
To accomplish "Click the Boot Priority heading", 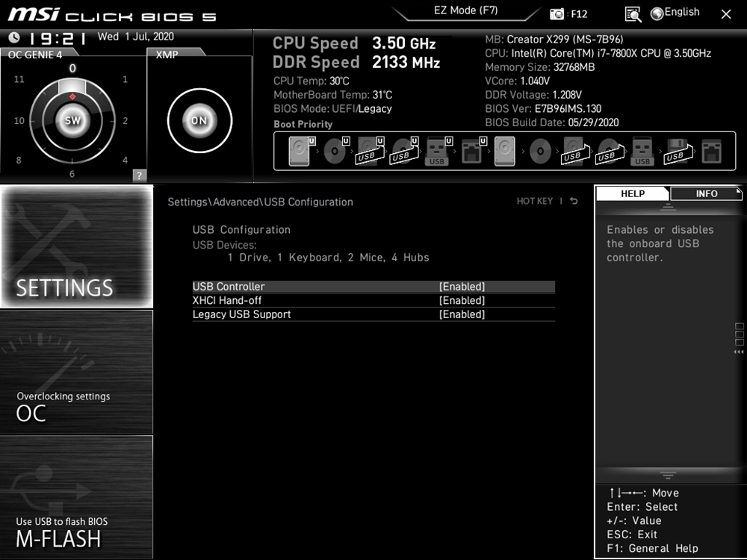I will tap(303, 124).
